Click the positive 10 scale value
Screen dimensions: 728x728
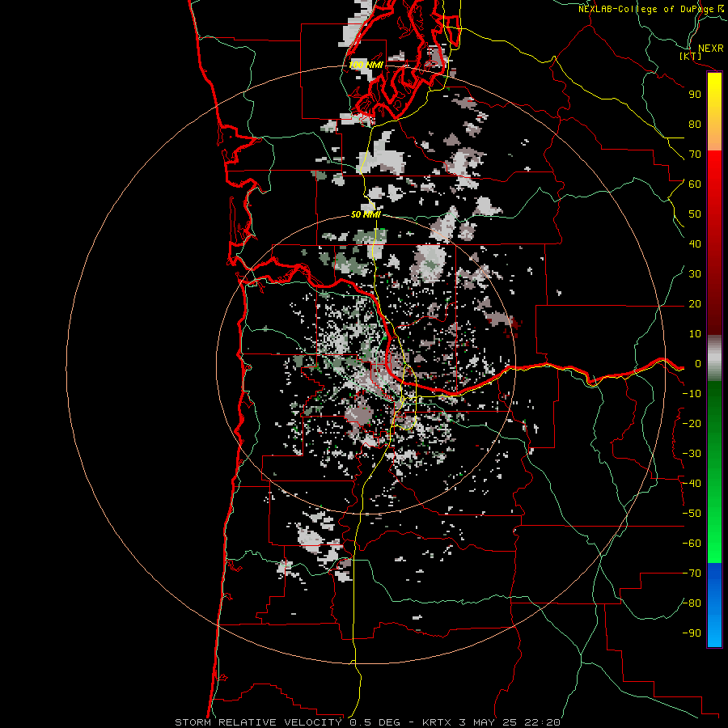click(695, 334)
